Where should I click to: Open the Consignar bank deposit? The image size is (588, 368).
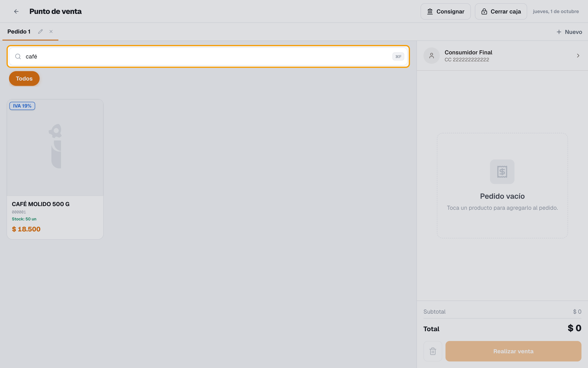[446, 11]
